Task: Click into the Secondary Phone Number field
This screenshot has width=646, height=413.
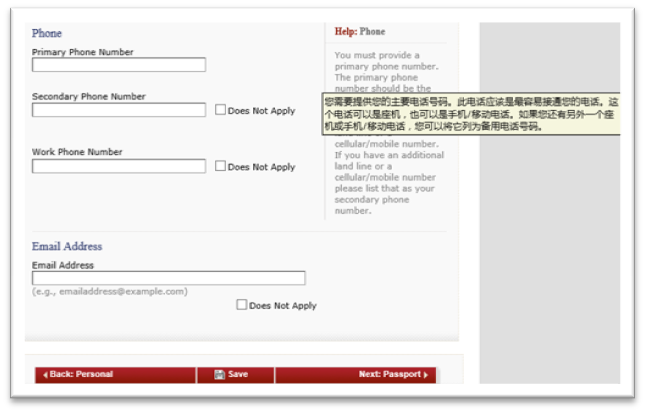Action: coord(119,110)
